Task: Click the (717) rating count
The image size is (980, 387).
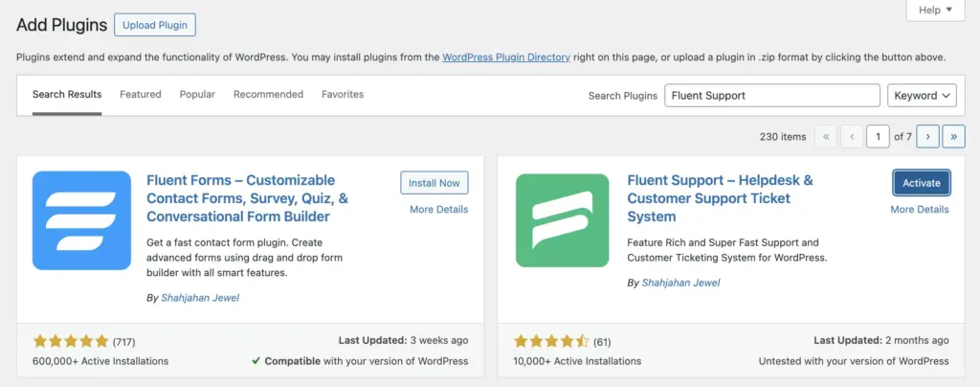Action: point(123,342)
